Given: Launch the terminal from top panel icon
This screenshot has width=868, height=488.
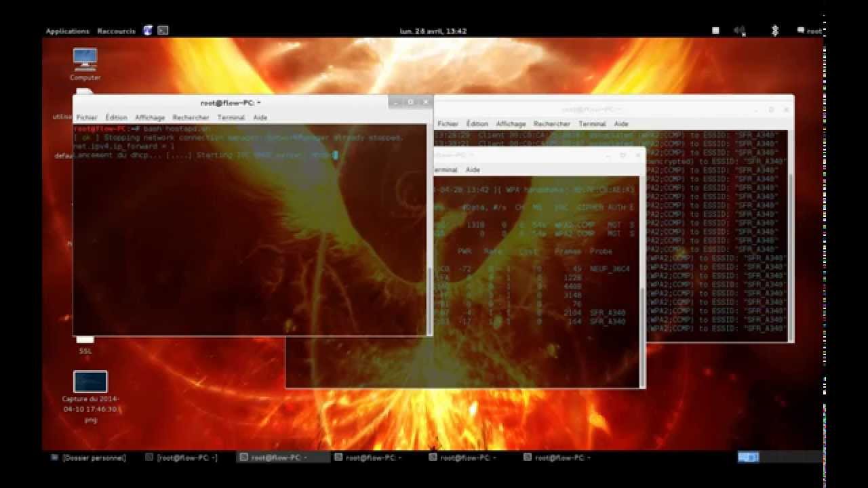Looking at the screenshot, I should tap(163, 30).
